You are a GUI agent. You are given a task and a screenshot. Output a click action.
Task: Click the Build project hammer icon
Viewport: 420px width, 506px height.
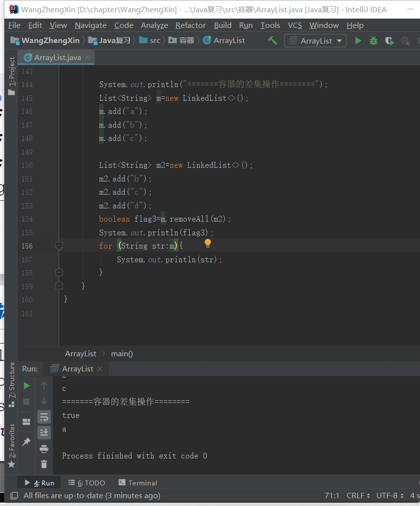272,41
